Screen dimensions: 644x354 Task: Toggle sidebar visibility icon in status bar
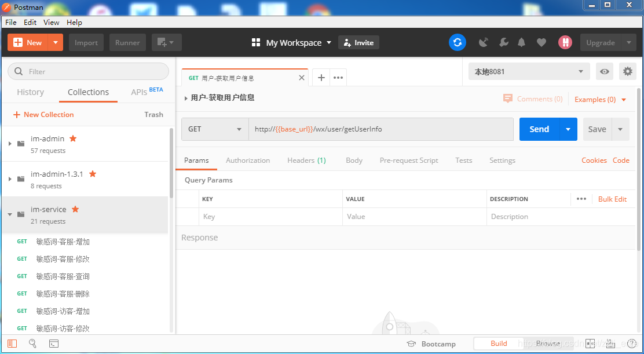pyautogui.click(x=12, y=344)
